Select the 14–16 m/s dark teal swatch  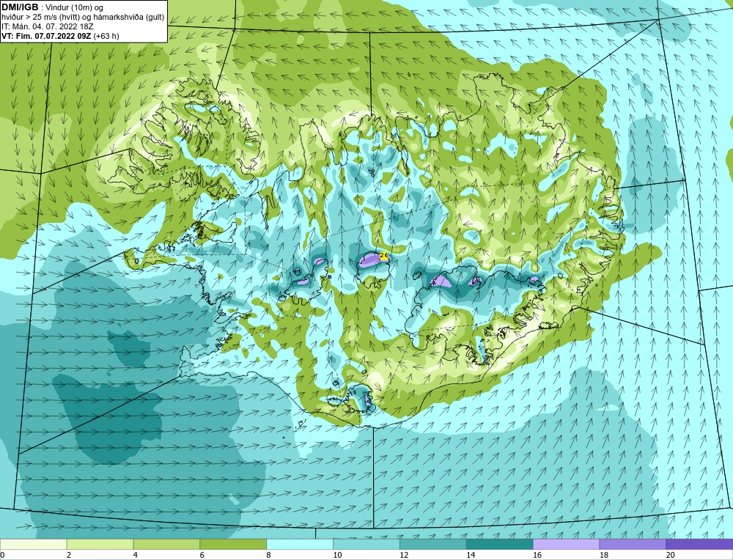499,544
